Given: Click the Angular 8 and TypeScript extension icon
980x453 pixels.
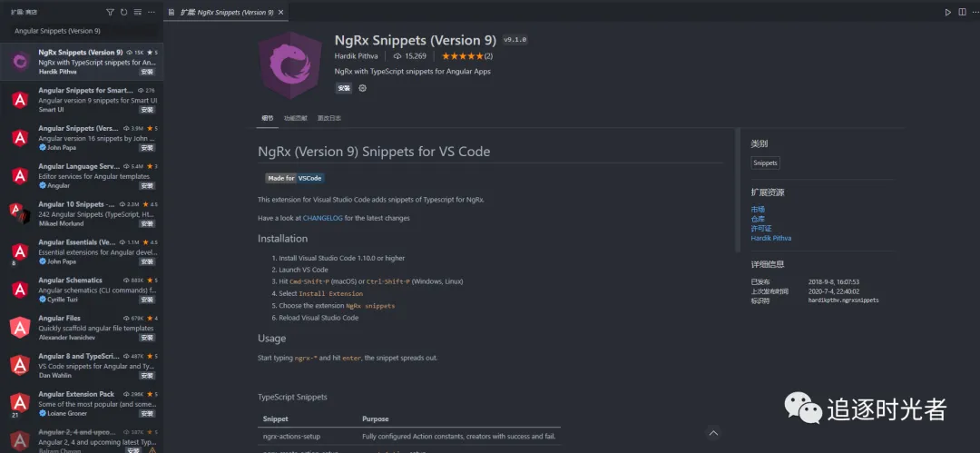Looking at the screenshot, I should click(20, 366).
